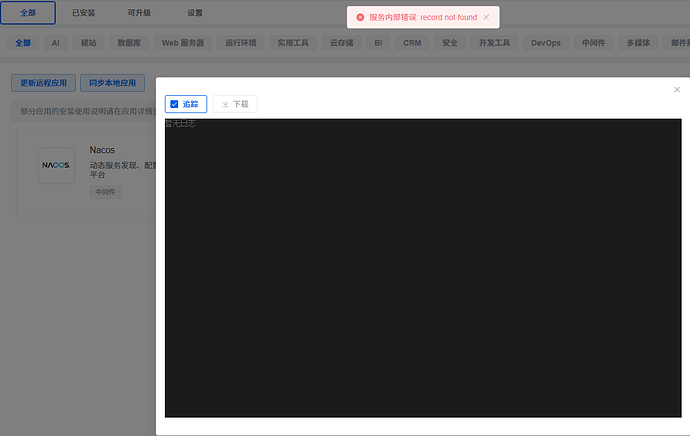Filter apps by 数据库 category
This screenshot has height=436, width=690.
(x=129, y=43)
